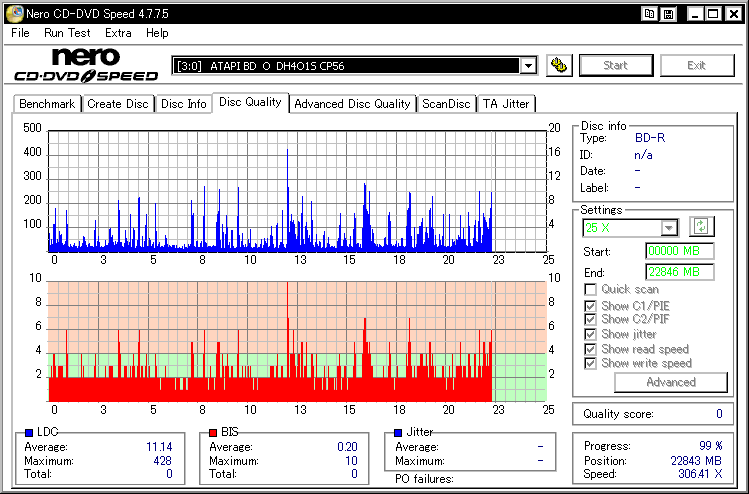Click the red BIS legend square
749x494 pixels.
coord(213,432)
